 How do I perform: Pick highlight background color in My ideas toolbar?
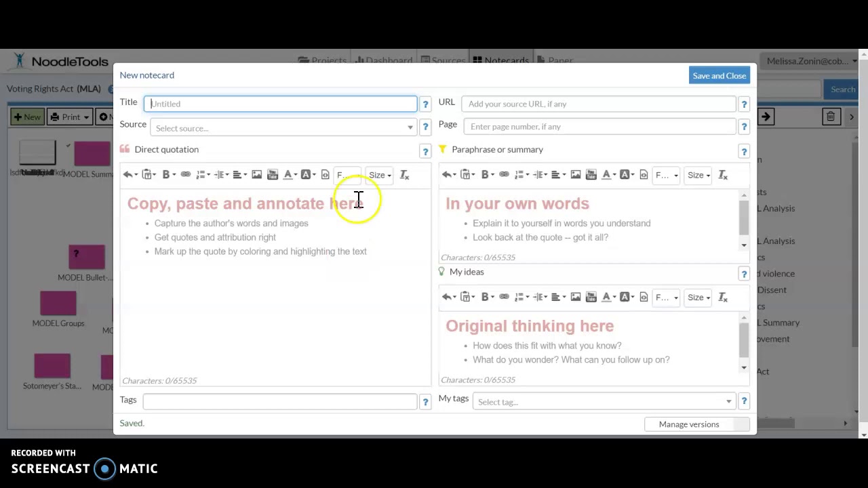pos(627,297)
